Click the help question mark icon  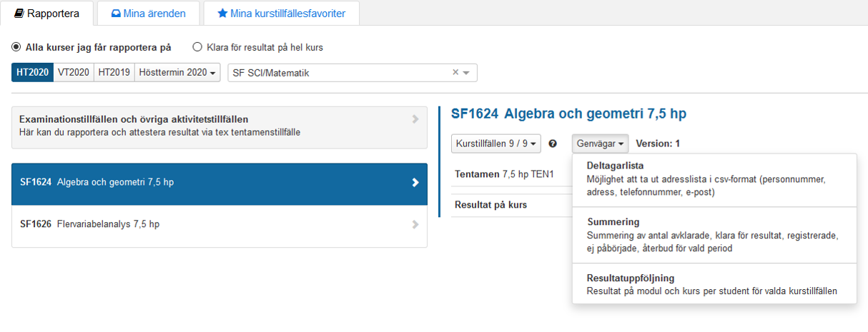tap(553, 144)
